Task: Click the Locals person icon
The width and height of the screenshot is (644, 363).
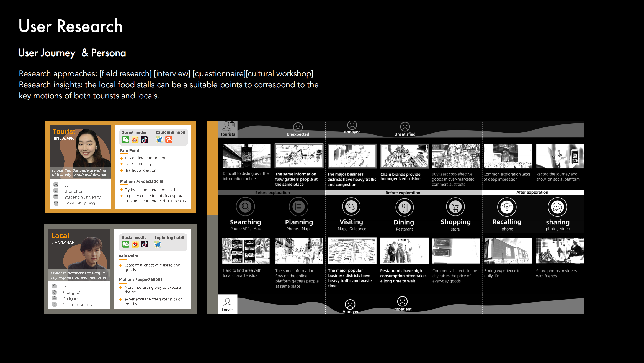Action: 228,302
